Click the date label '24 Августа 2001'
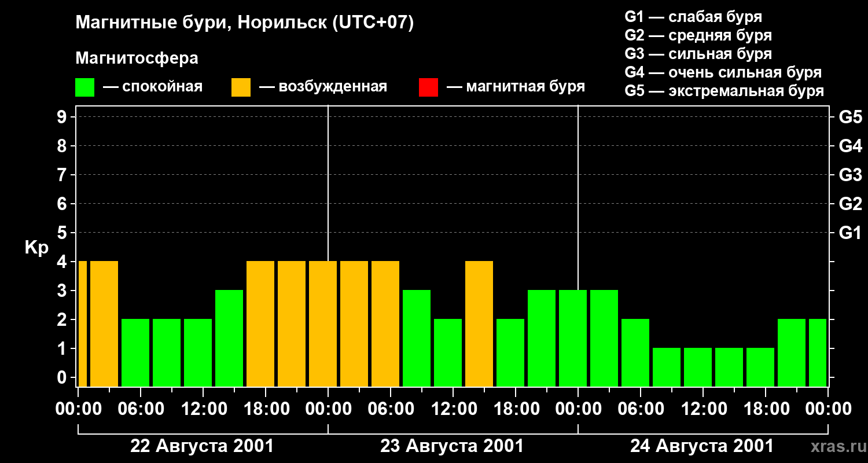Screen dimensions: 868x463 [702, 446]
